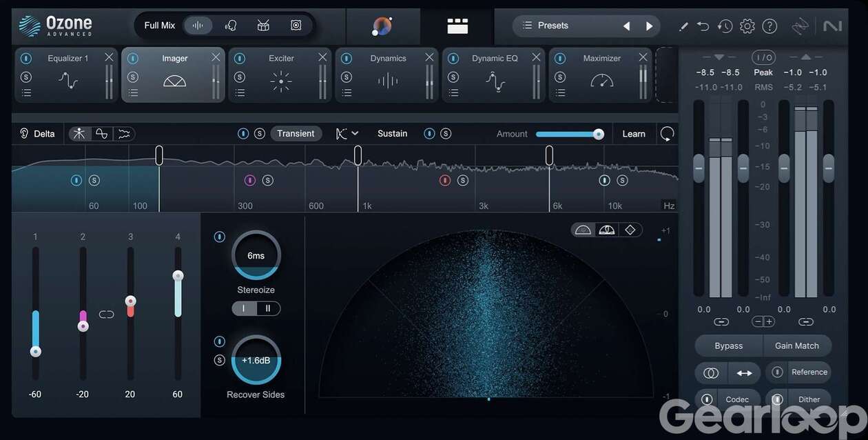Expand the transient/sustain mode chevron dropdown

click(x=354, y=134)
